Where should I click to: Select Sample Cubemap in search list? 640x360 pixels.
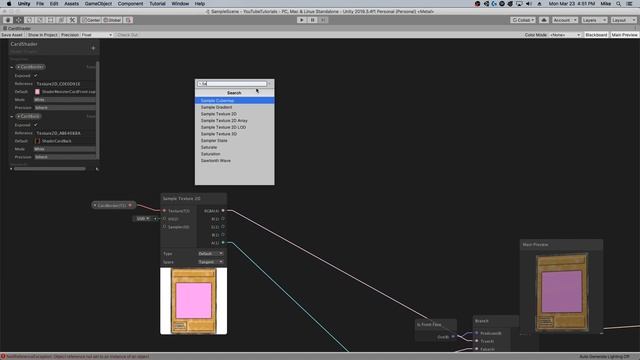235,100
